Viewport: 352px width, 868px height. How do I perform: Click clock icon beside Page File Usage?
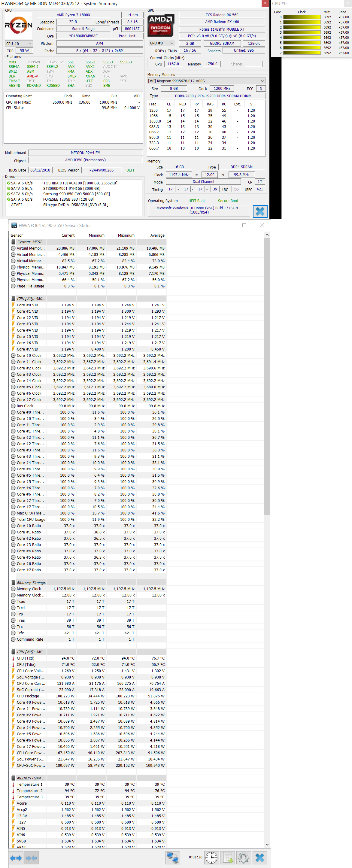[x=13, y=286]
